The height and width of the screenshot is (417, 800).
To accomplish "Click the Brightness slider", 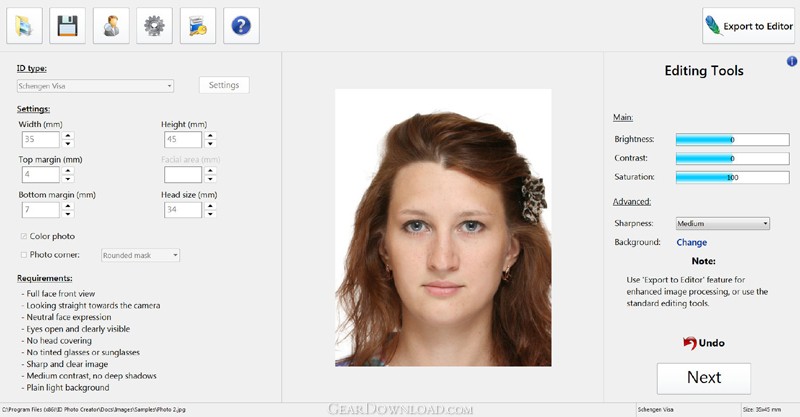I will 732,140.
